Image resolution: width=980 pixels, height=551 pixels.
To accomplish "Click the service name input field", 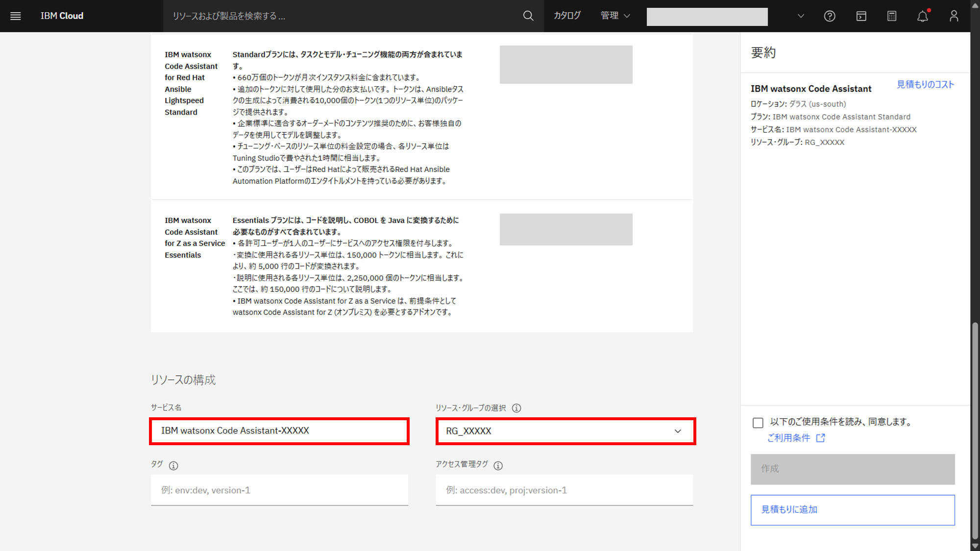I will [279, 431].
